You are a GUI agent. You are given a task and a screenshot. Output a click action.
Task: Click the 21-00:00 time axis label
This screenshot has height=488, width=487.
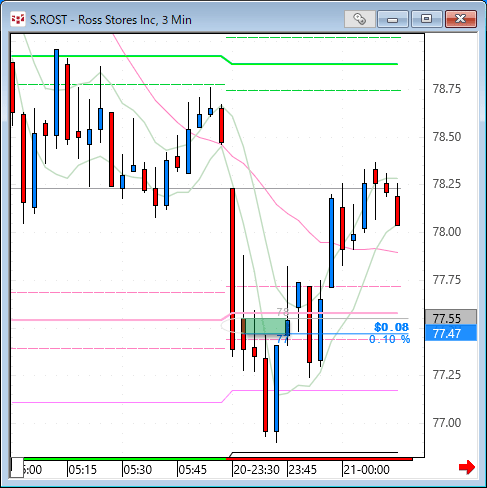366,470
